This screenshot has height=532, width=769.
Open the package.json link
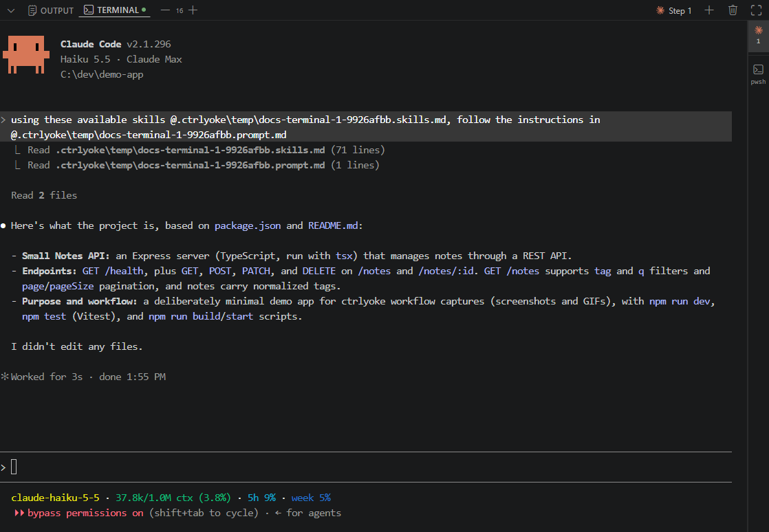pyautogui.click(x=248, y=226)
